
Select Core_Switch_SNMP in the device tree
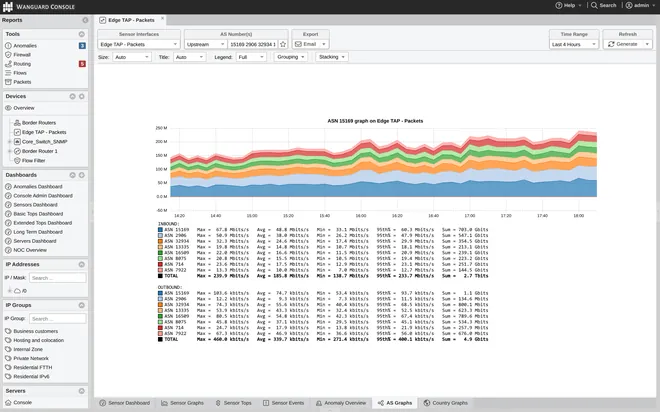click(45, 142)
